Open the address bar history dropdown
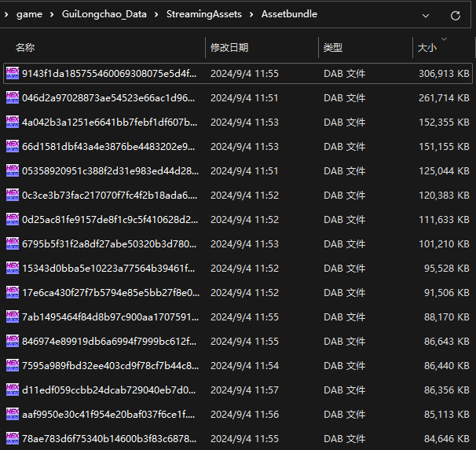476x450 pixels. pos(426,16)
